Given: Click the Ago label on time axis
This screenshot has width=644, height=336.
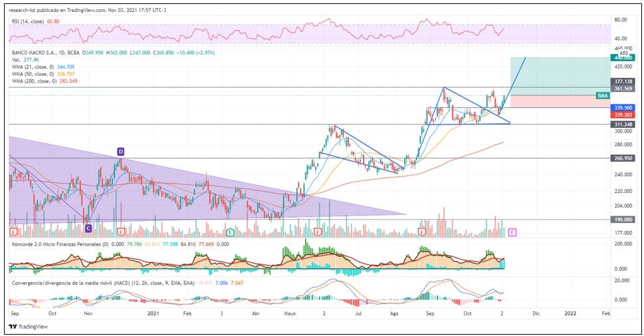Looking at the screenshot, I should (394, 313).
